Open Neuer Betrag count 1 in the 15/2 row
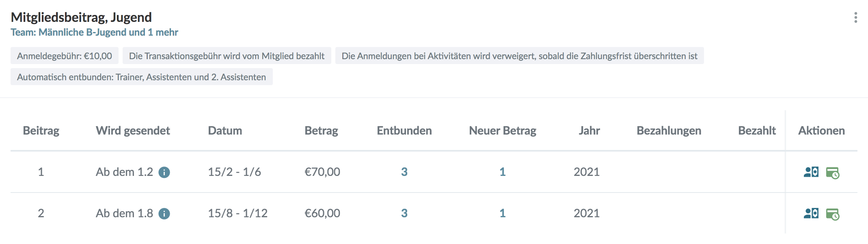Screen dimensions: 868x244 (x=502, y=172)
